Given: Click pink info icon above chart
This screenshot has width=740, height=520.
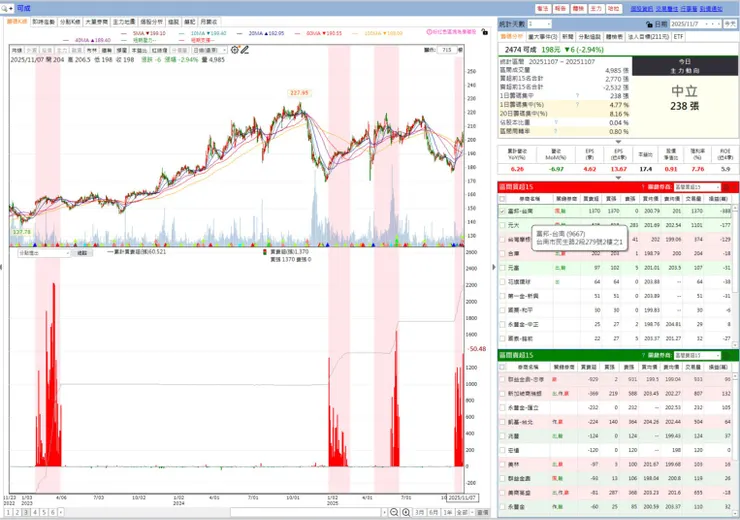Looking at the screenshot, I should tap(429, 32).
